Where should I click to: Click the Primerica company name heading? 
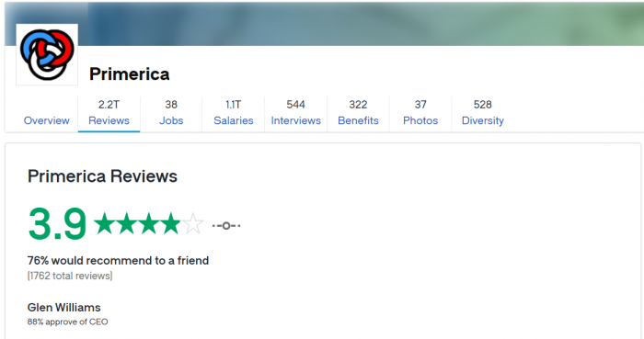click(130, 74)
